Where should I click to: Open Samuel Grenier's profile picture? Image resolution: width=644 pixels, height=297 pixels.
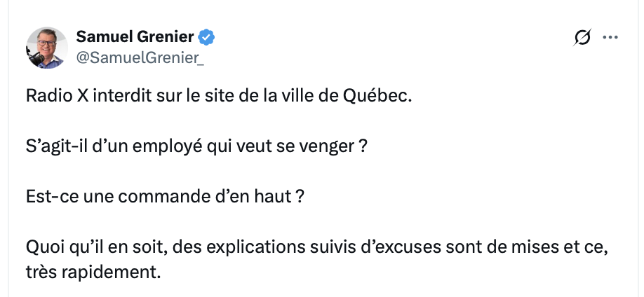coord(46,48)
